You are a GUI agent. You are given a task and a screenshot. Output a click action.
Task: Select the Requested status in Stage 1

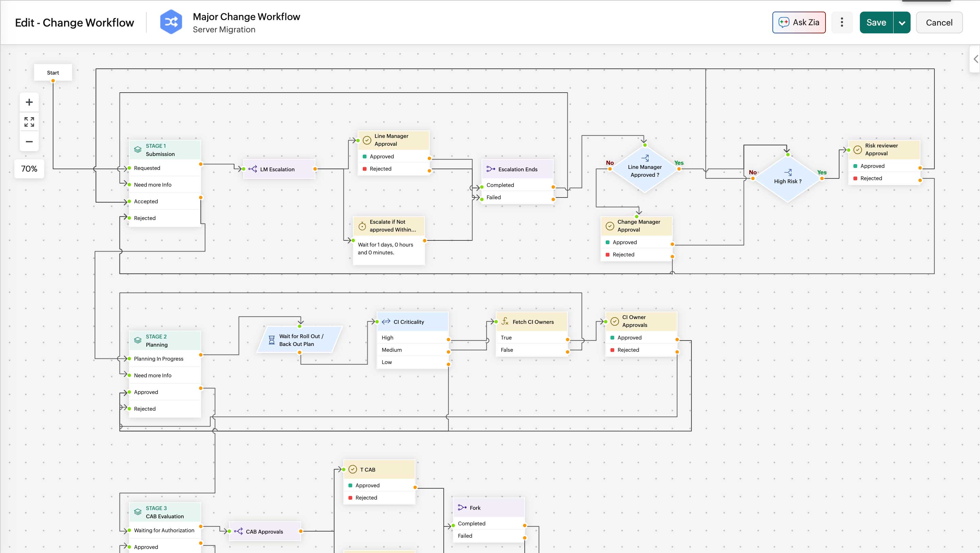point(165,168)
